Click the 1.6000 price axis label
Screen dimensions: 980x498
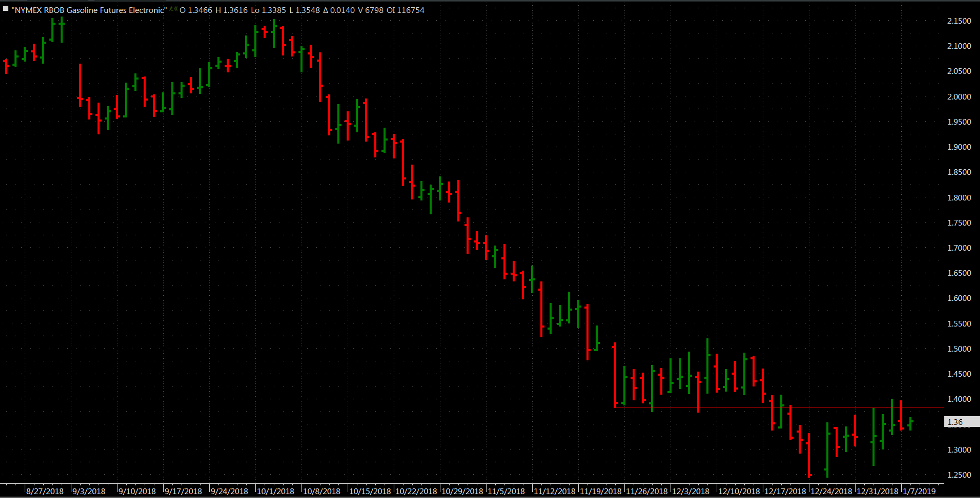[x=959, y=298]
